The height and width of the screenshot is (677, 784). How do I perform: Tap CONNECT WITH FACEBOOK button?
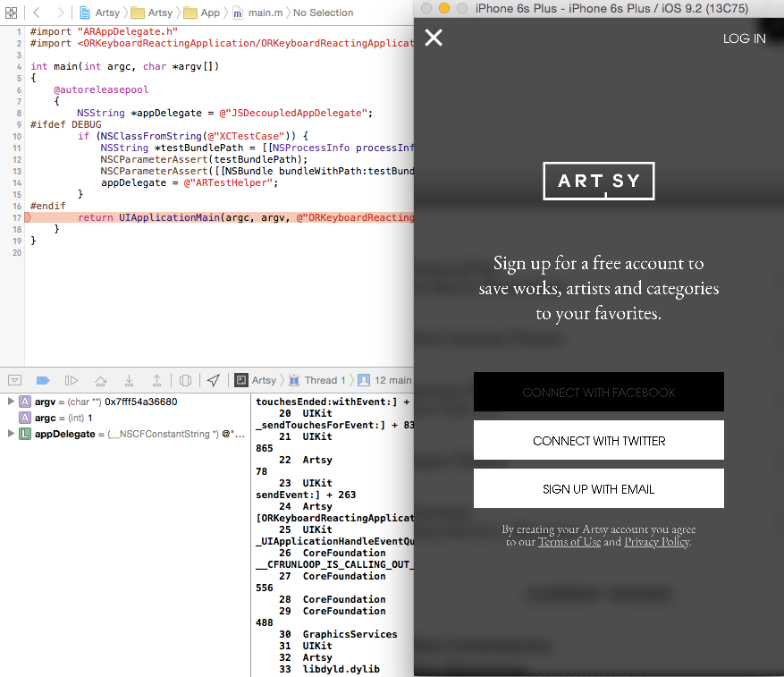(x=598, y=392)
